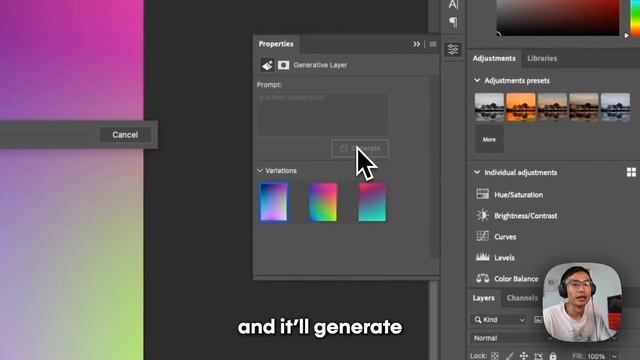This screenshot has width=640, height=360.
Task: Open the Layers tab
Action: pyautogui.click(x=483, y=298)
